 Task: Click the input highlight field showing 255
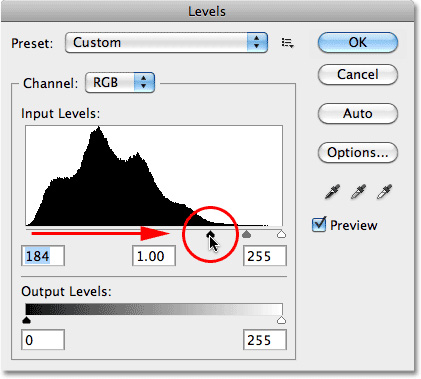click(265, 256)
